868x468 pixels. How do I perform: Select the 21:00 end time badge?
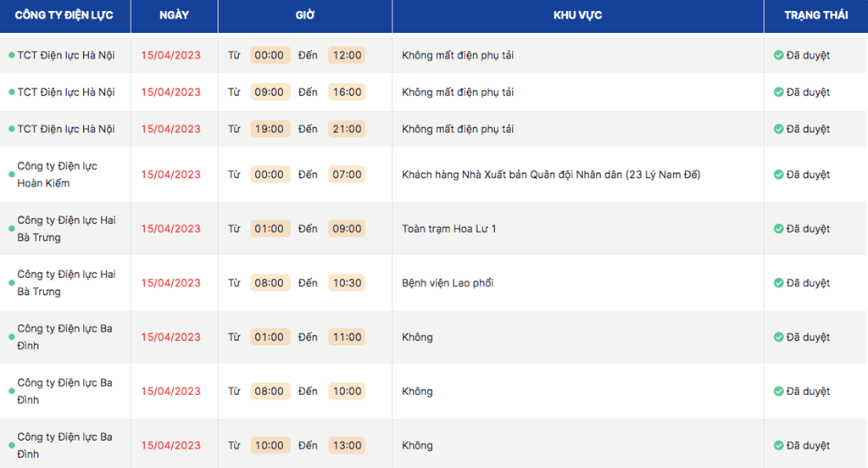pyautogui.click(x=347, y=129)
